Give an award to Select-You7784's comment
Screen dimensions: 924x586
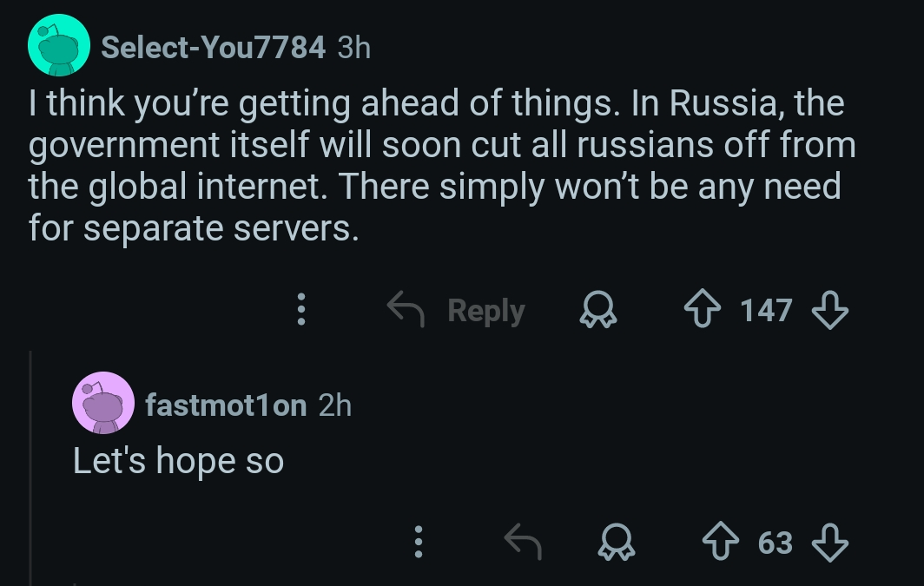coord(597,310)
